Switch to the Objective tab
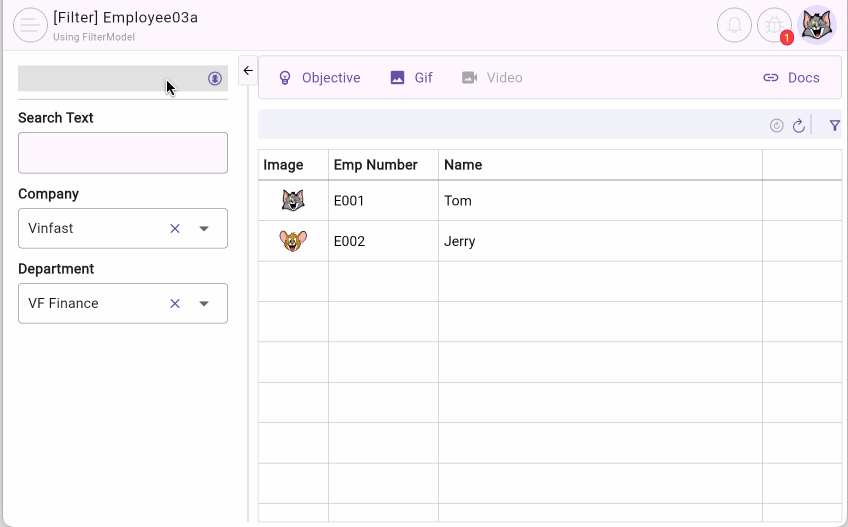 tap(319, 78)
